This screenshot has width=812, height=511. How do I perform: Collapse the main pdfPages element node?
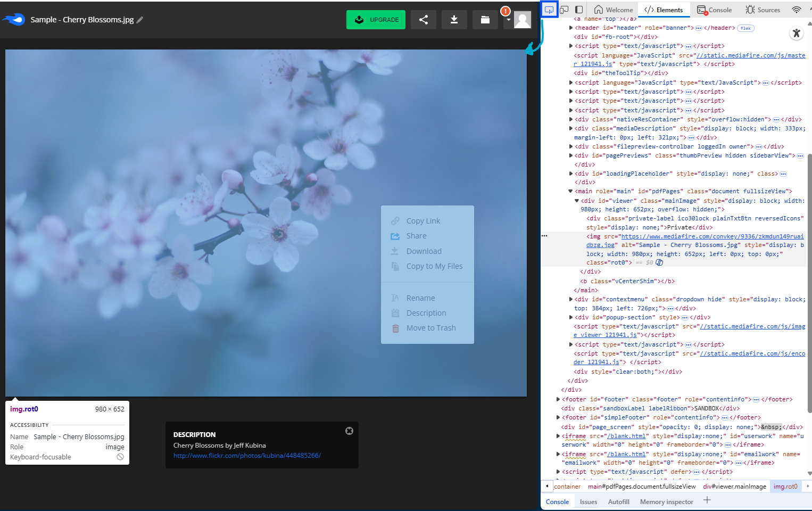(x=570, y=191)
